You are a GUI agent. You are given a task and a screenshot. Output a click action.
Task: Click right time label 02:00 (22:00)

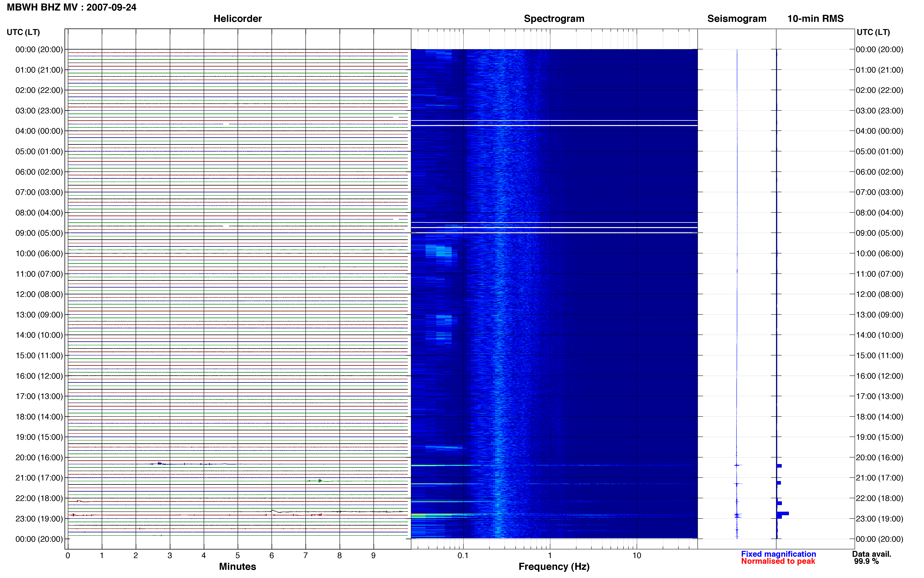(x=879, y=90)
